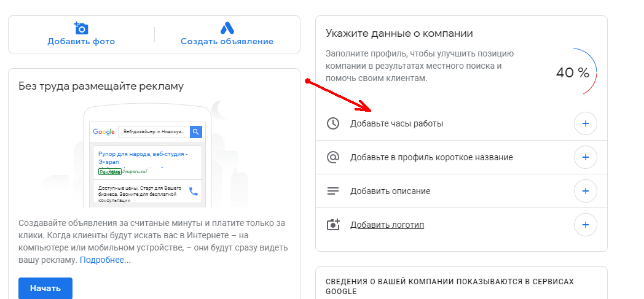This screenshot has height=299, width=644.
Task: Click the Google Ads logo icon
Action: coord(227,28)
